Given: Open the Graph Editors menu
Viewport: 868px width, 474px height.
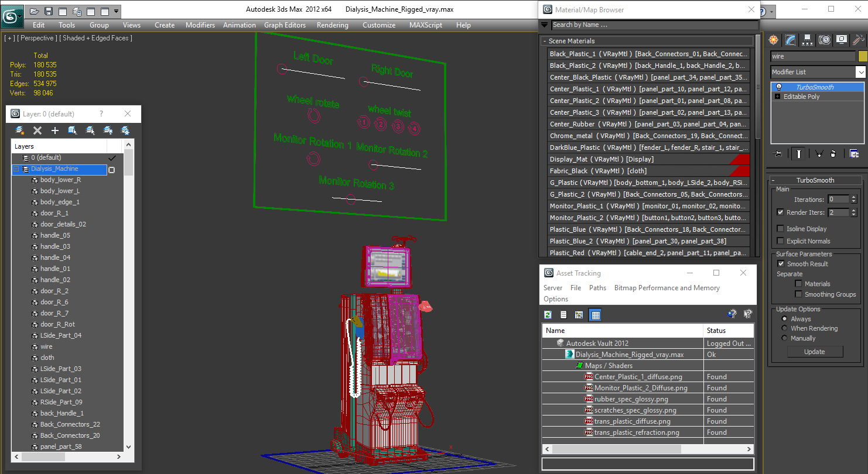Looking at the screenshot, I should [x=285, y=25].
